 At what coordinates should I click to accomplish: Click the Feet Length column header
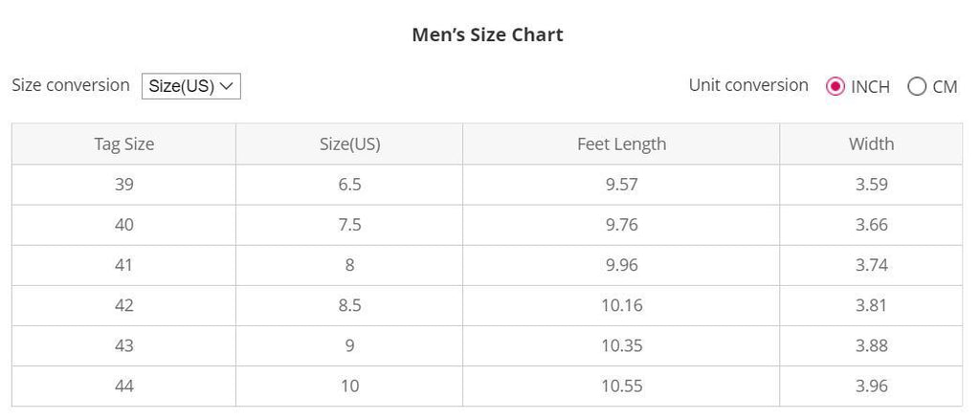point(621,144)
